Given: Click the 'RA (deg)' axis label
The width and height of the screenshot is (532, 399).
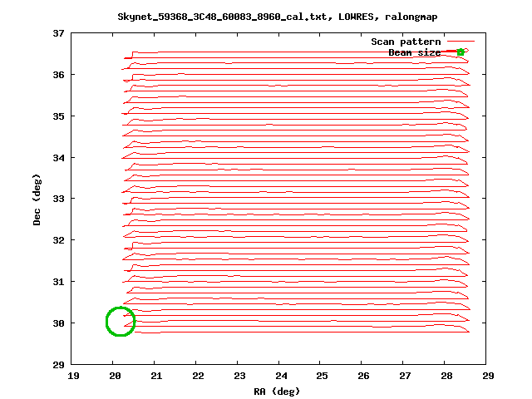Looking at the screenshot, I should pos(277,392).
